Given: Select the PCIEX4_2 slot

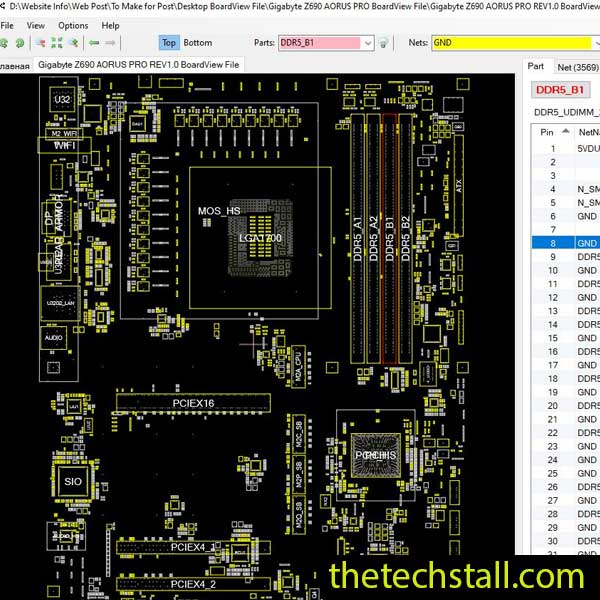Looking at the screenshot, I should (x=193, y=584).
